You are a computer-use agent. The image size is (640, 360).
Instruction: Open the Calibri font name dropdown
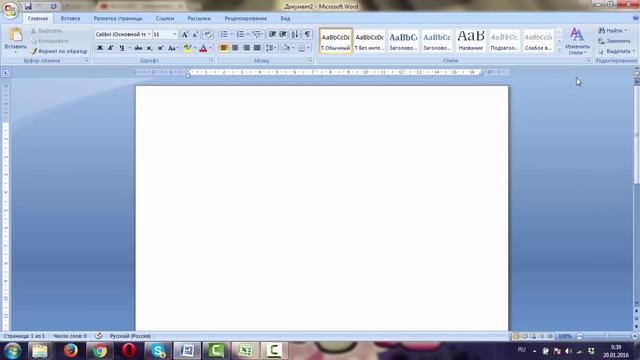coord(149,34)
